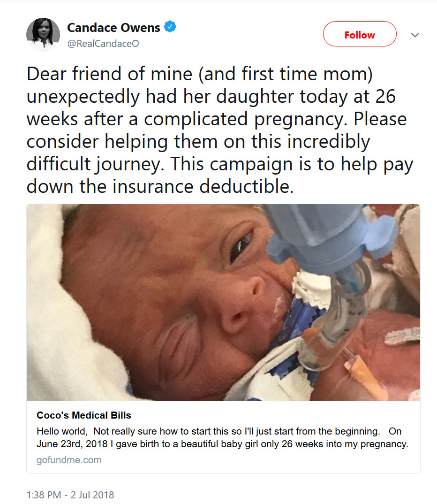Click the 'Dear friend of mine' tweet line
Viewport: 437px width, 504px height.
click(x=199, y=74)
